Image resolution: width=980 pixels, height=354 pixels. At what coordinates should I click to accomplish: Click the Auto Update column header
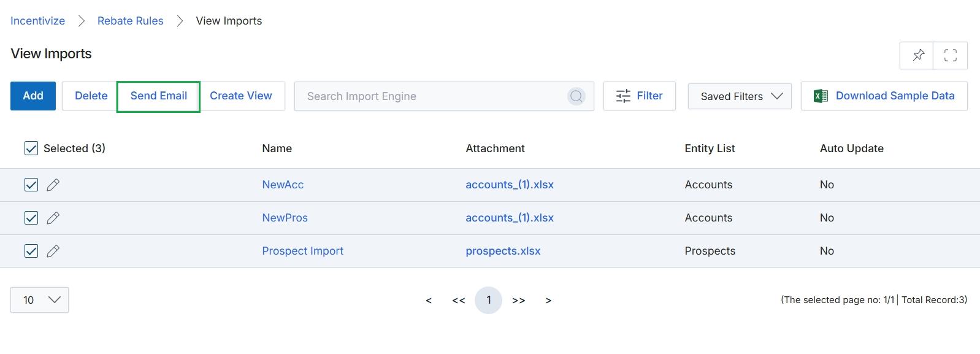pos(851,148)
